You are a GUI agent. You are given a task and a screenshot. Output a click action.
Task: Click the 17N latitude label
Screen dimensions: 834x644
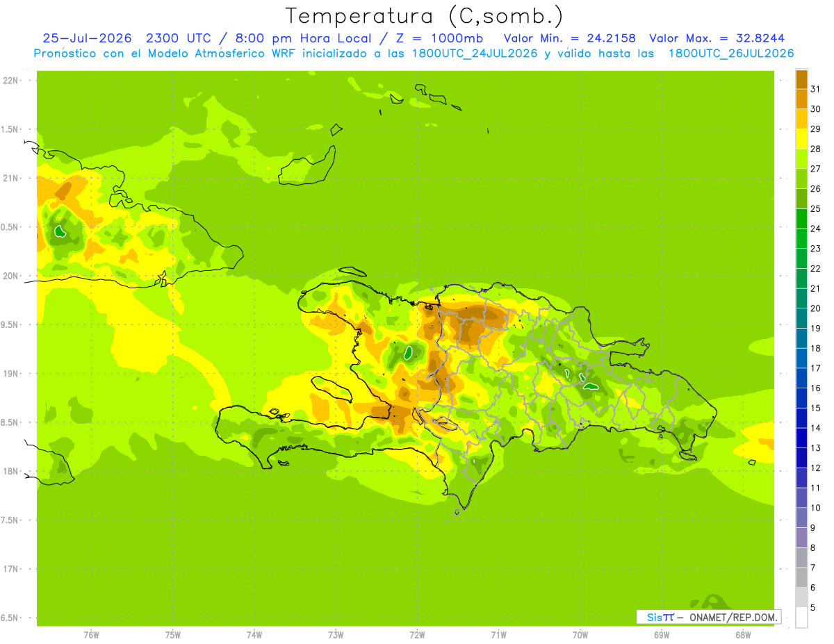pyautogui.click(x=10, y=569)
